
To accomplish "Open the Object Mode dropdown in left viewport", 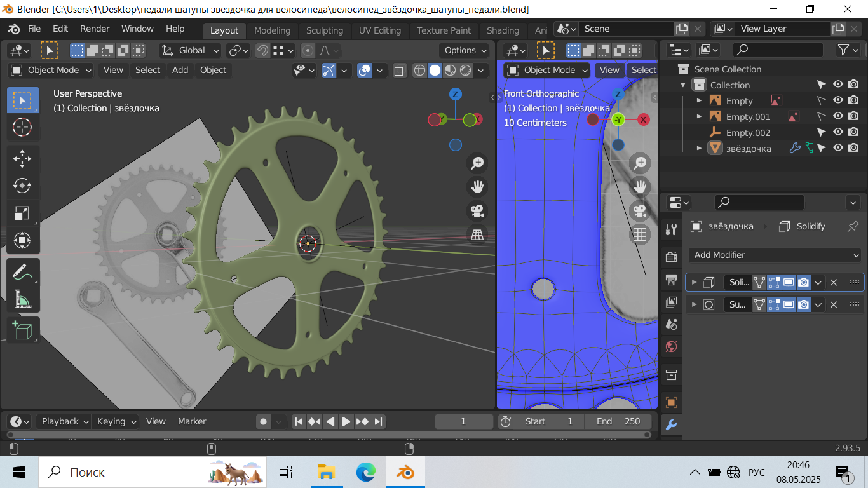I will [51, 70].
